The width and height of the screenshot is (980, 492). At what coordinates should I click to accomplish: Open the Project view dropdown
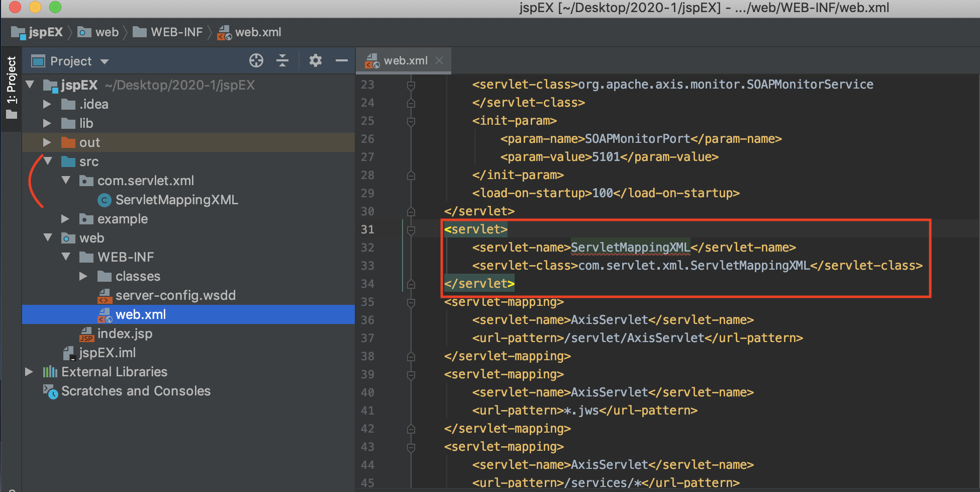pos(105,61)
